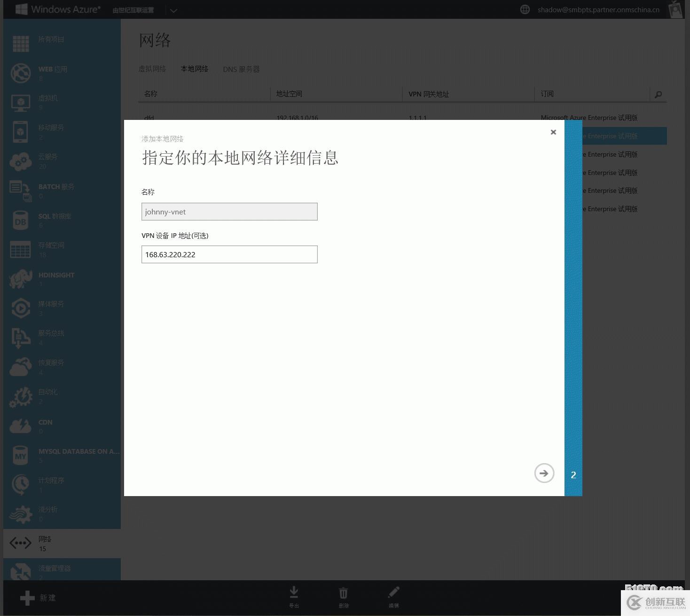Click the johnny-vnet name field

click(x=229, y=212)
